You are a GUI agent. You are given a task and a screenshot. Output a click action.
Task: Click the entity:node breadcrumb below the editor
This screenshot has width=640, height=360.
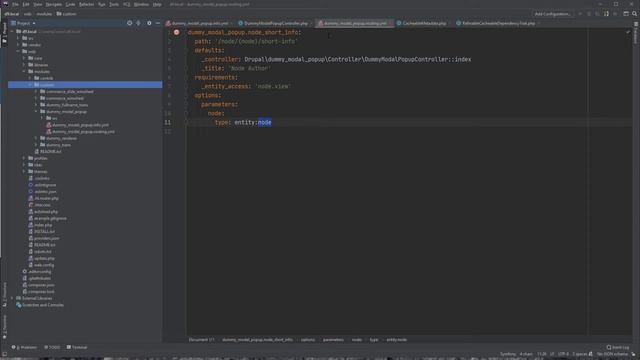point(396,340)
